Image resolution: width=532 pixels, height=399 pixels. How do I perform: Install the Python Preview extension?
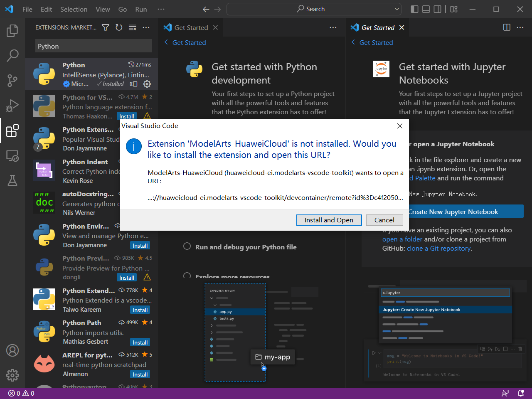tap(127, 278)
